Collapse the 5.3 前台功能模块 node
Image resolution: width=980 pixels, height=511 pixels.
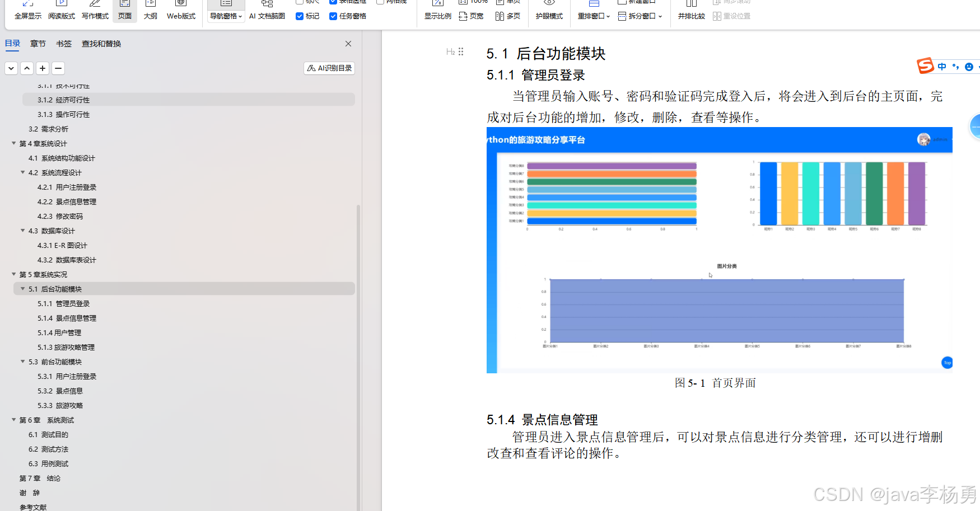[23, 362]
